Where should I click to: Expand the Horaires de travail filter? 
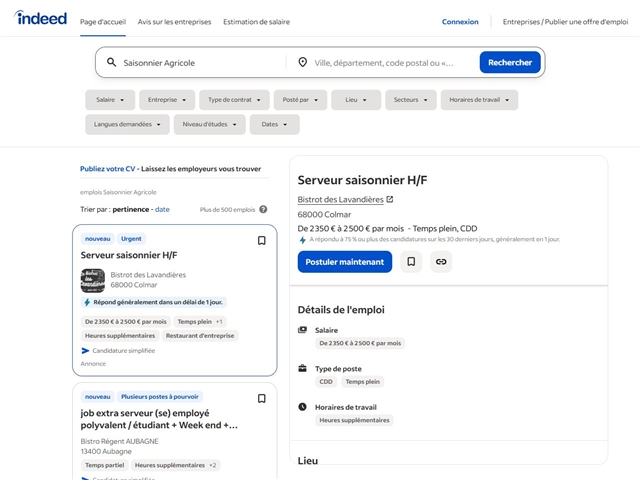(x=479, y=100)
